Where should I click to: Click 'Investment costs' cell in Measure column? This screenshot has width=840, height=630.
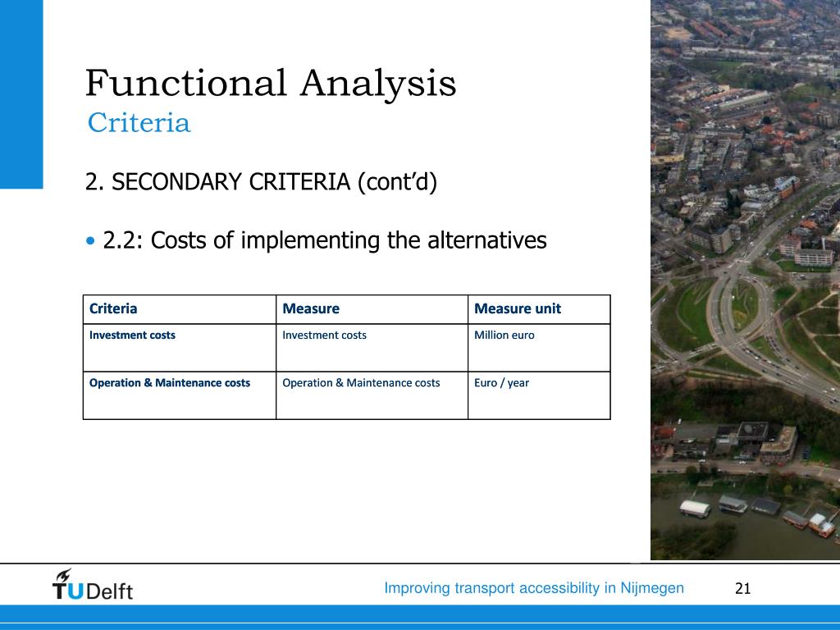[372, 348]
